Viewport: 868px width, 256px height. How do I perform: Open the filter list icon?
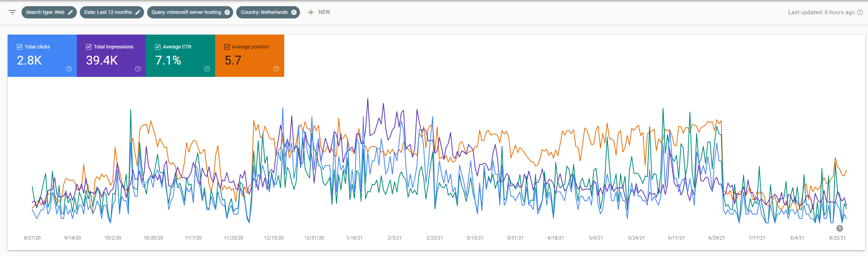point(12,12)
